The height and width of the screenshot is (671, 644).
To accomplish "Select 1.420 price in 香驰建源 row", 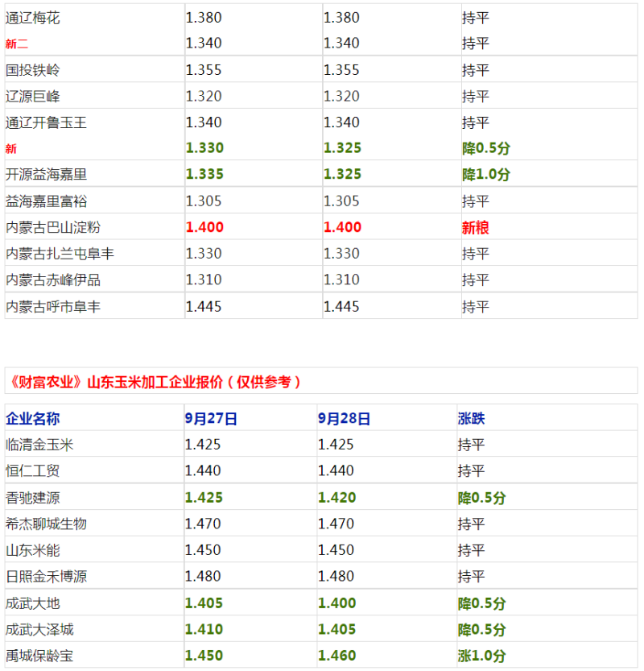I will (337, 498).
